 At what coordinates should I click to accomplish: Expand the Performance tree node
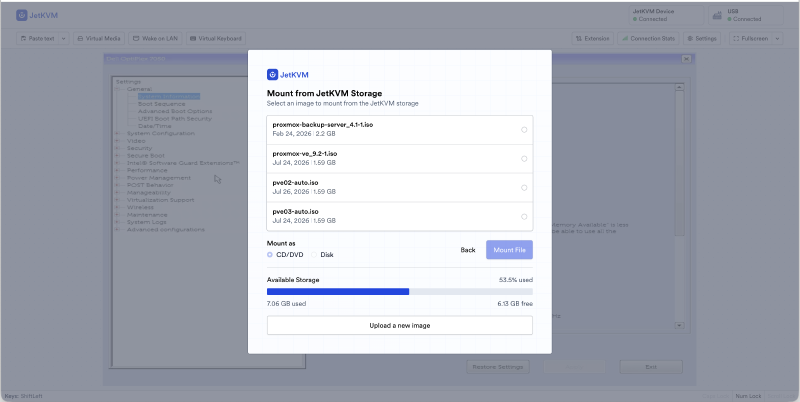(117, 170)
